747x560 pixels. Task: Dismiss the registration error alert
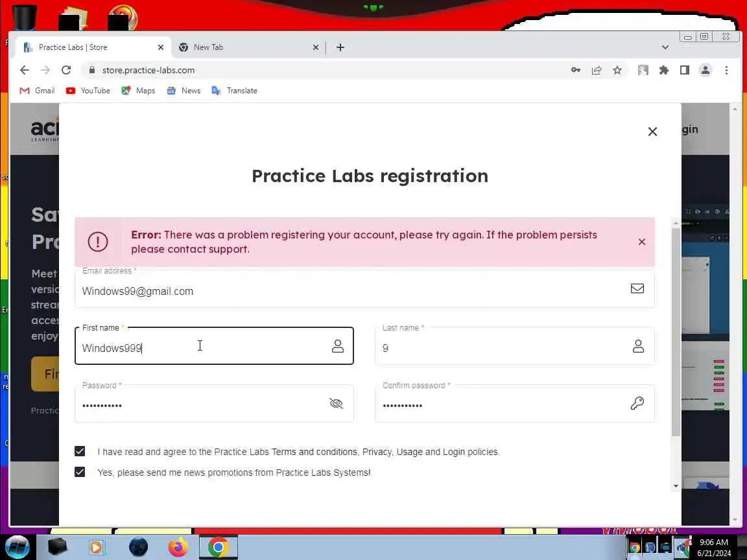[642, 242]
